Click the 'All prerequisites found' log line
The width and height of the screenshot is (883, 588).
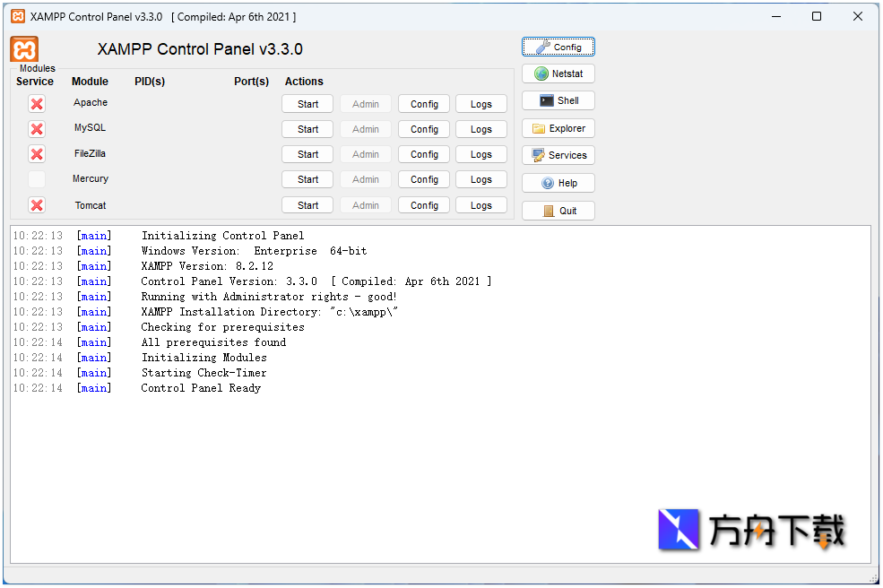pos(213,342)
